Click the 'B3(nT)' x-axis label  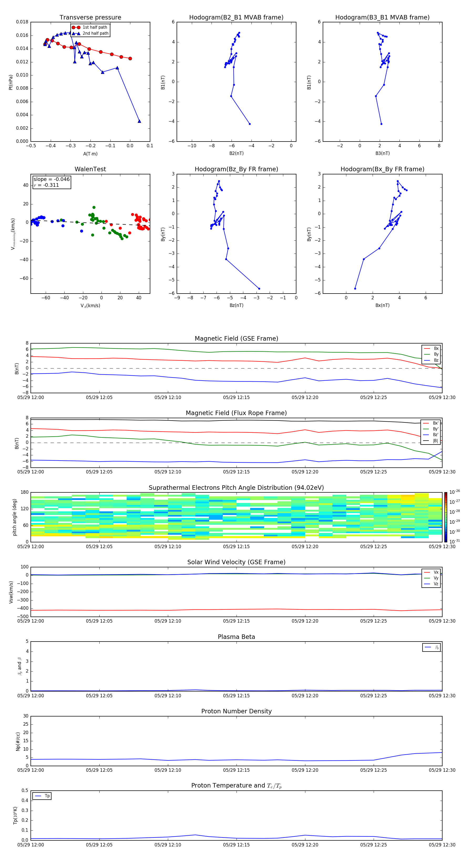click(382, 153)
